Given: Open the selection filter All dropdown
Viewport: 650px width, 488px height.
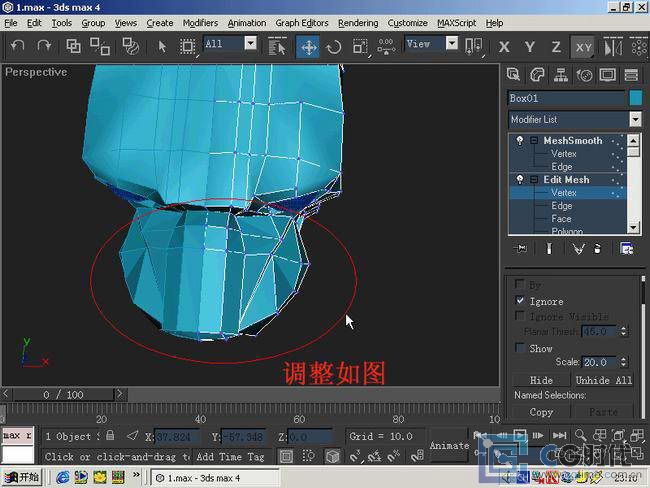Looking at the screenshot, I should (x=250, y=43).
